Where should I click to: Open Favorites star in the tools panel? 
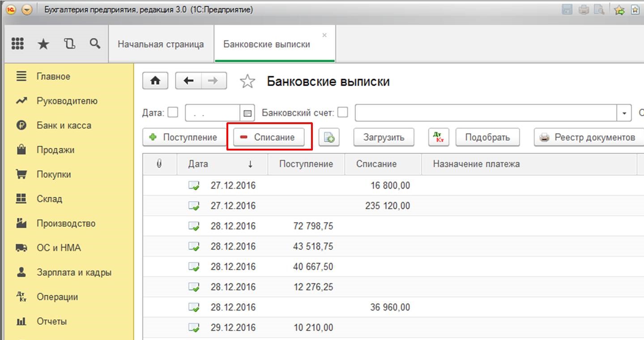[x=43, y=44]
